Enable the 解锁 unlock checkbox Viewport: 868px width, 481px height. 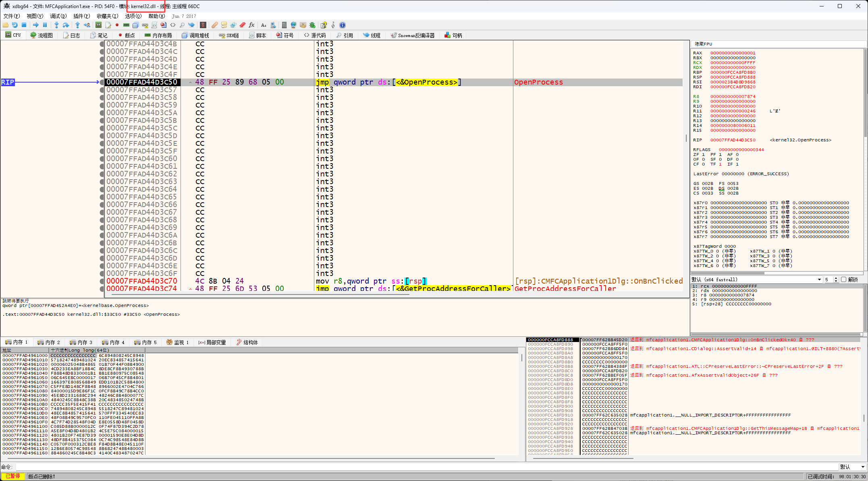tap(843, 280)
